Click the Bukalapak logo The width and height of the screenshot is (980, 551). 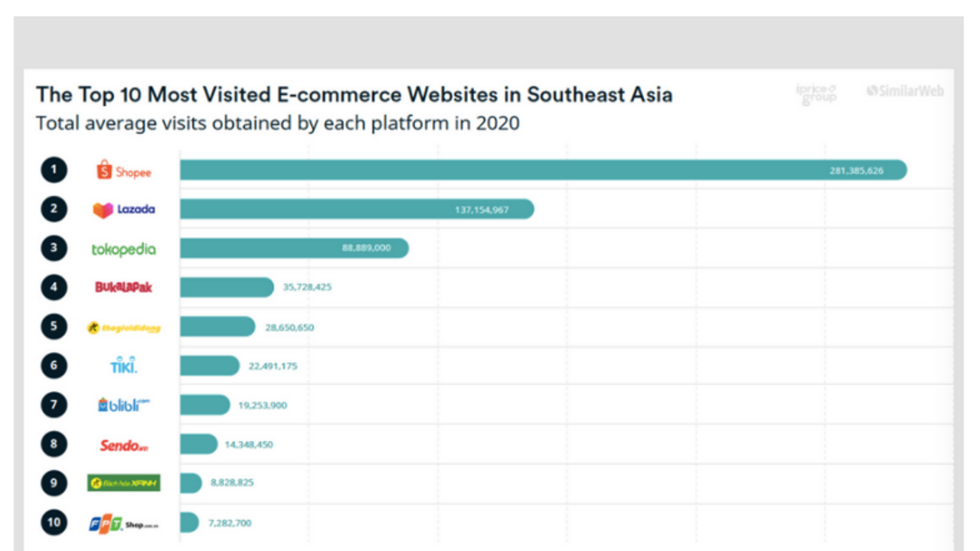click(x=123, y=287)
